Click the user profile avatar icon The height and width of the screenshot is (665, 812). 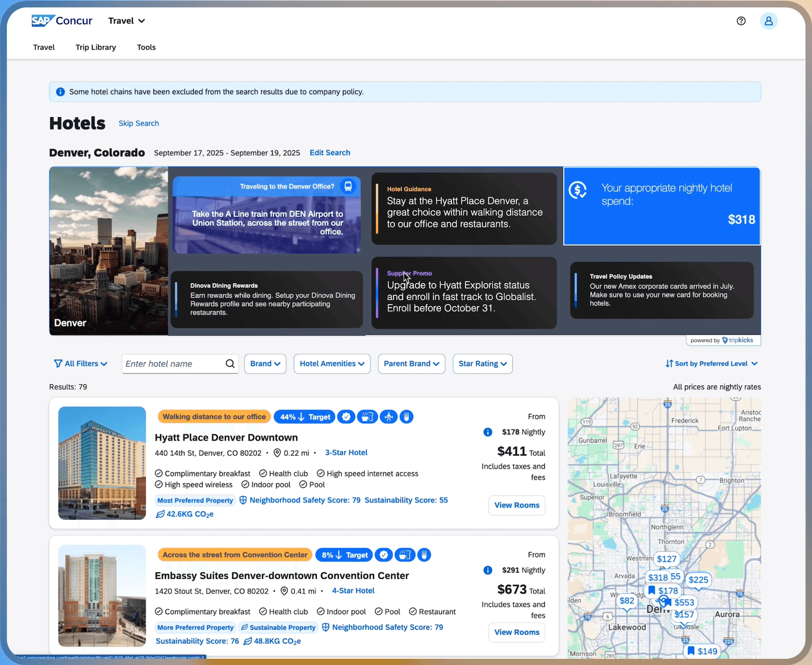[768, 21]
